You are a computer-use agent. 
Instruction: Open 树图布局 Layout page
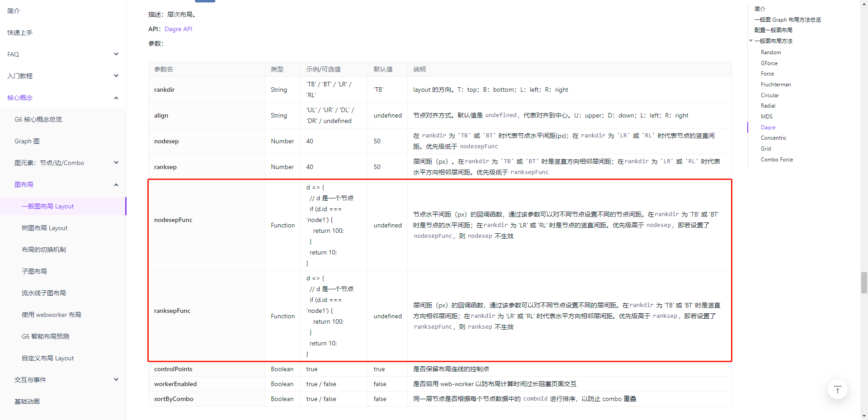click(x=44, y=227)
